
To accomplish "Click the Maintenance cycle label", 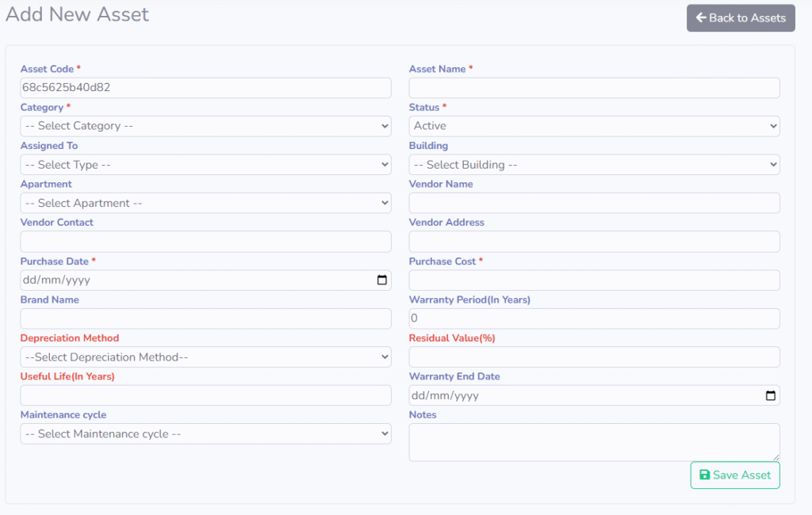I will click(x=63, y=414).
